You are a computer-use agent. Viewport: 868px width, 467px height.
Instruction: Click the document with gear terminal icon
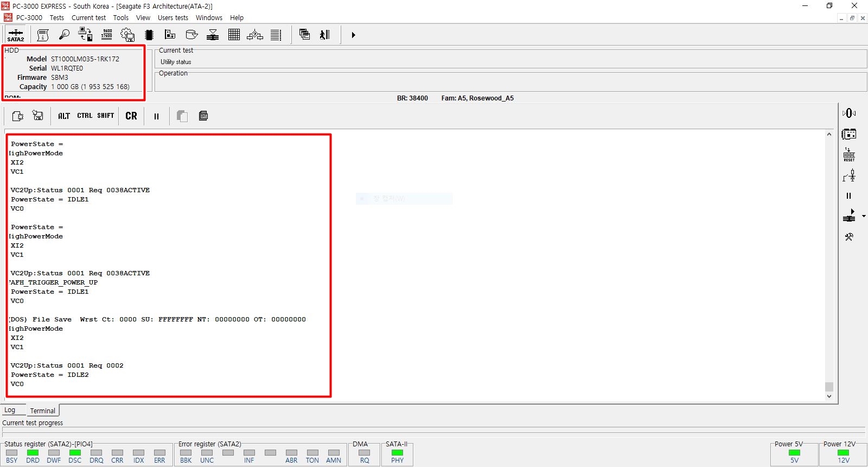[x=17, y=116]
